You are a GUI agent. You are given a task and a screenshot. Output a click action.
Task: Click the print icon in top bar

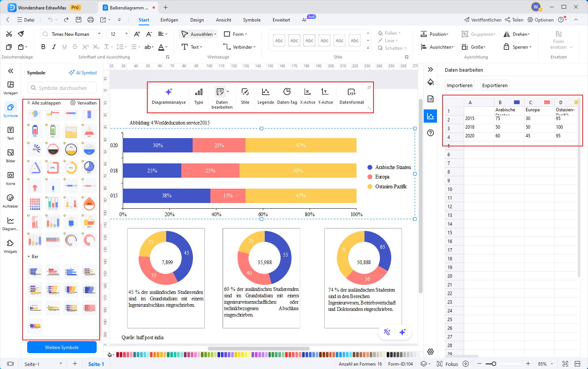[91, 20]
